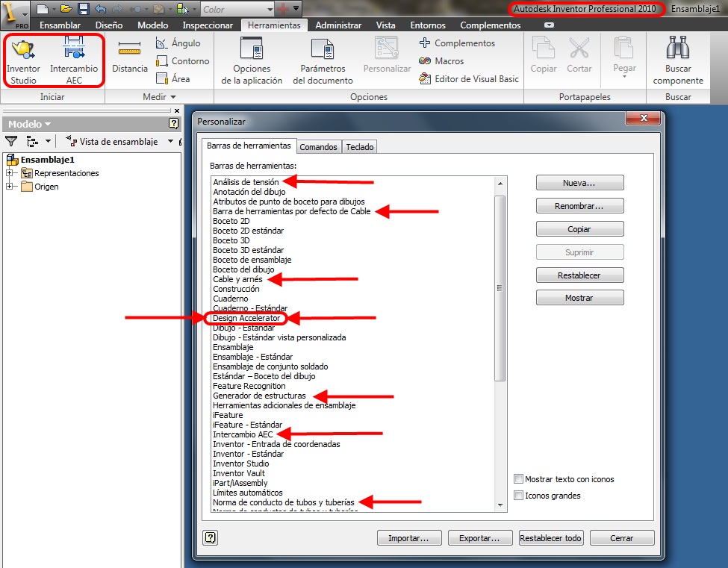
Task: Select Cable y arnés in the list
Action: coord(237,279)
